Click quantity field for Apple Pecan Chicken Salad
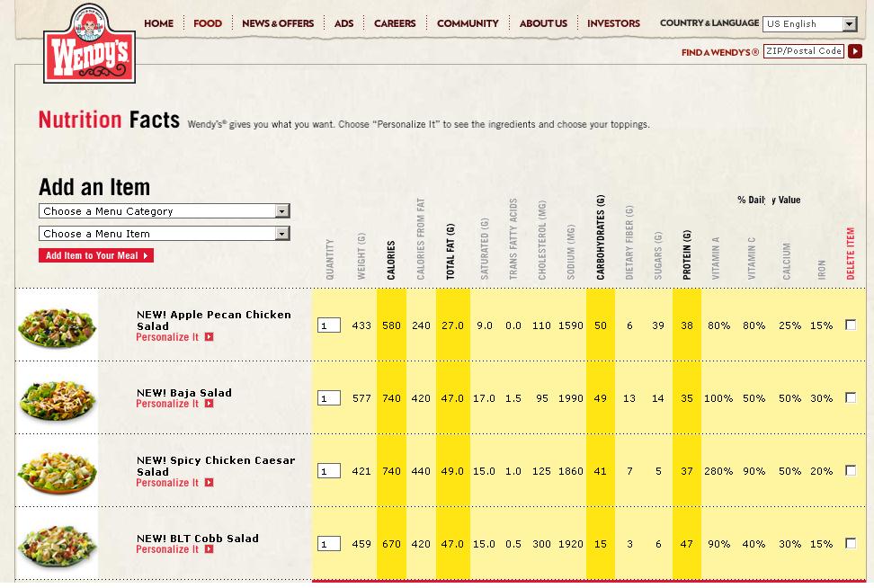This screenshot has width=874, height=588. pos(329,325)
